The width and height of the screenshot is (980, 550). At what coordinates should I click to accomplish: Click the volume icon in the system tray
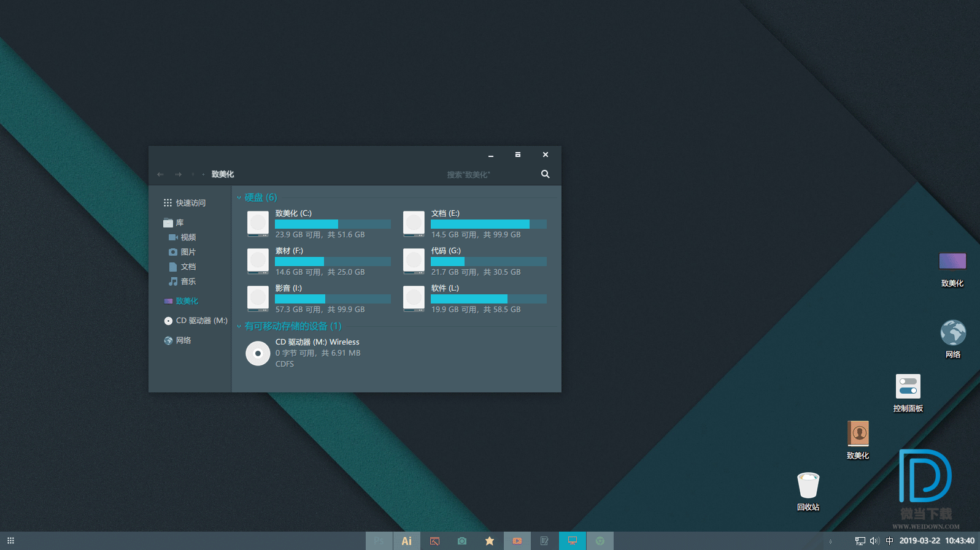[x=874, y=541]
